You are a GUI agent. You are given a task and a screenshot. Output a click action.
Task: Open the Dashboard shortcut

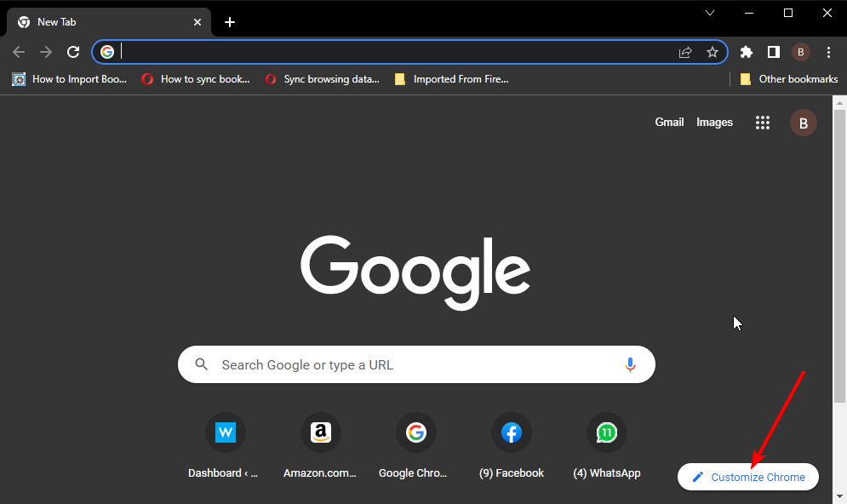click(224, 446)
